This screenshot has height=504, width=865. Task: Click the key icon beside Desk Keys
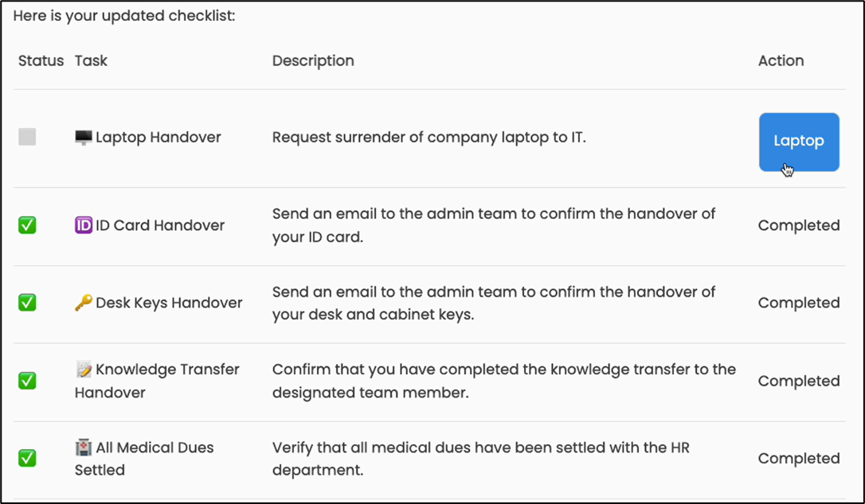point(83,303)
